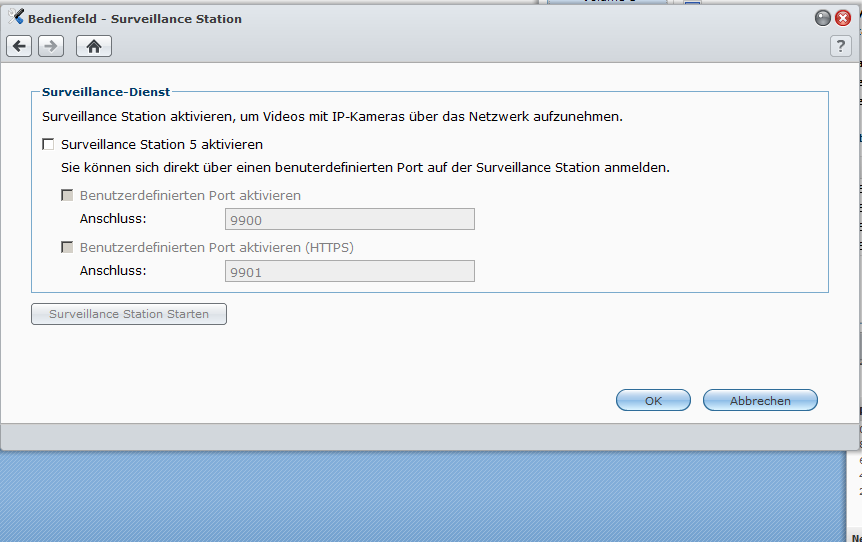Click the Anschluss label under the HTTPS option
862x542 pixels.
113,270
